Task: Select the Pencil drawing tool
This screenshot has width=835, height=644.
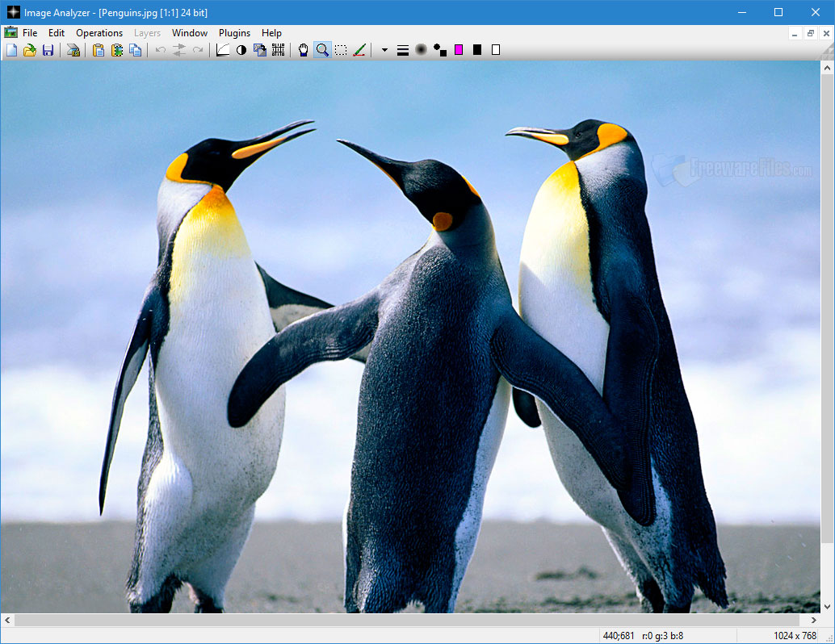Action: (x=360, y=49)
